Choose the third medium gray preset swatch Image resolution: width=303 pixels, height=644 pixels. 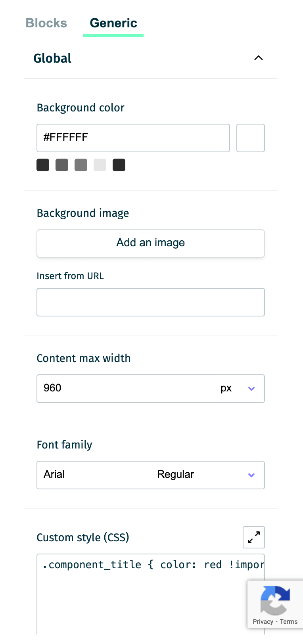point(81,165)
